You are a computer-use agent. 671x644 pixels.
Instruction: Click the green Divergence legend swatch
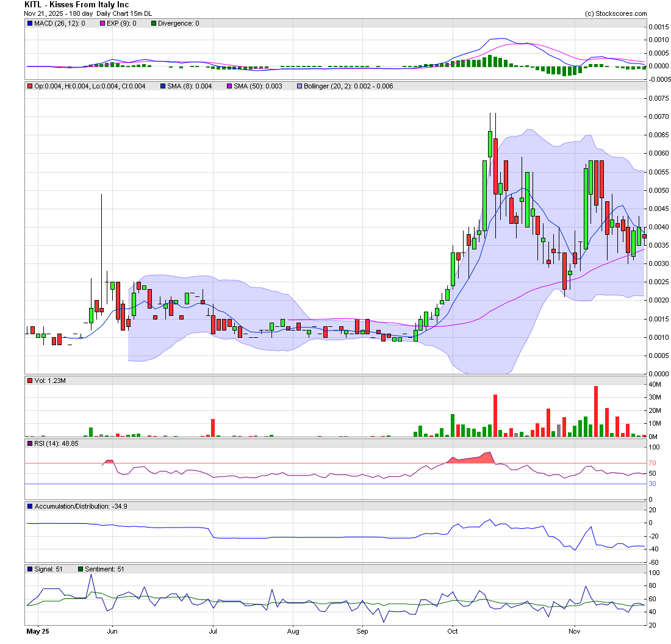pyautogui.click(x=154, y=24)
